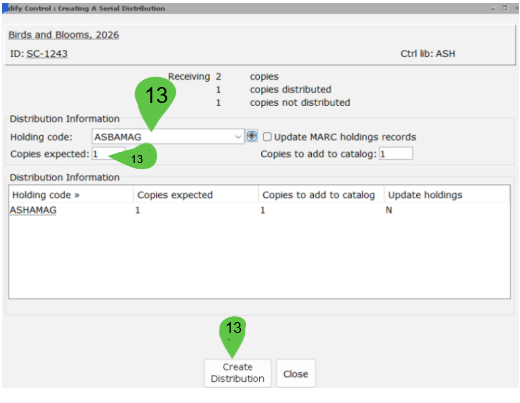Image resolution: width=520 pixels, height=403 pixels.
Task: Maximize the Serial Distribution window
Action: (x=505, y=8)
